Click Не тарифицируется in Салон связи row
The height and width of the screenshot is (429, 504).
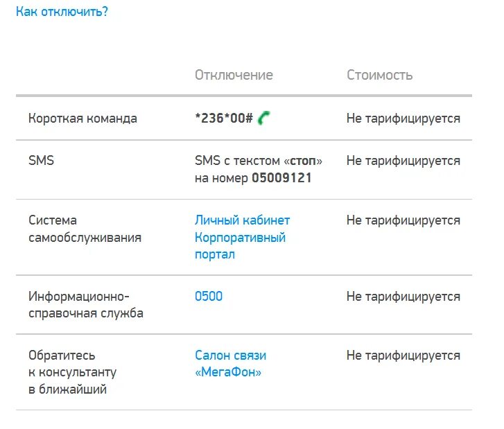[403, 356]
